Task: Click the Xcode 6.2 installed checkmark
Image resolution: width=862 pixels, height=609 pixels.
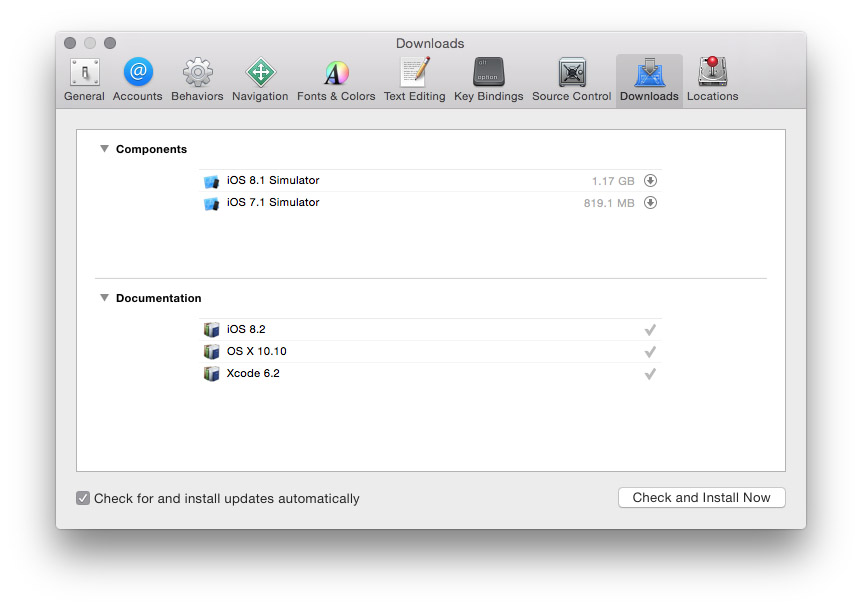Action: [x=650, y=374]
